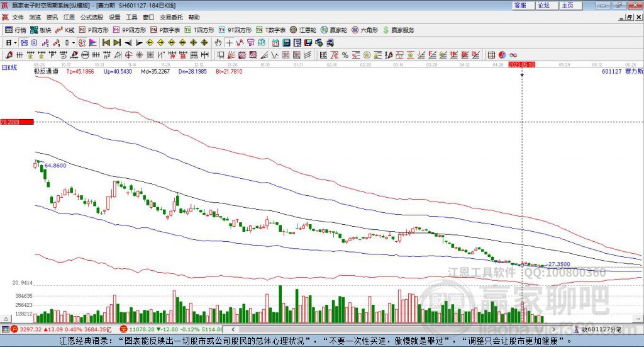Click the 601127 赛力斯 stock label

[x=622, y=72]
